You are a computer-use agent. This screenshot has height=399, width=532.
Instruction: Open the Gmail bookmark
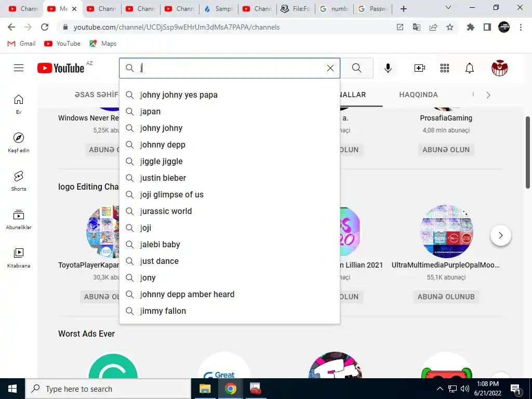pos(21,44)
